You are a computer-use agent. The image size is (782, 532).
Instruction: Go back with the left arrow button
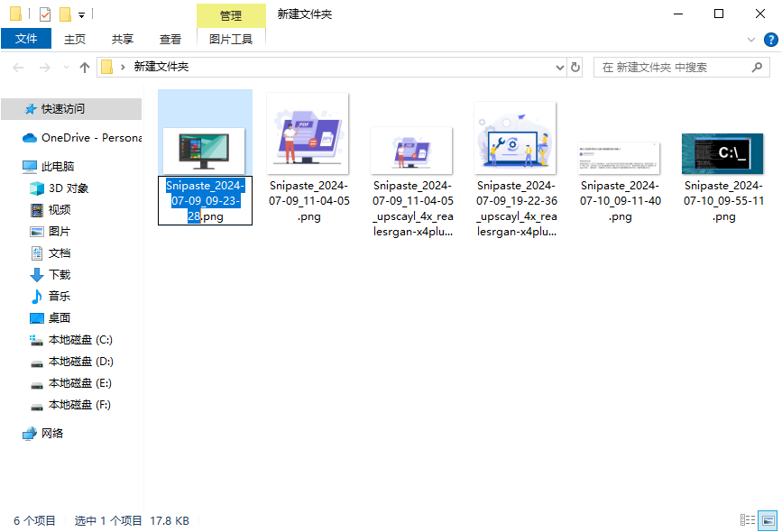pos(18,68)
